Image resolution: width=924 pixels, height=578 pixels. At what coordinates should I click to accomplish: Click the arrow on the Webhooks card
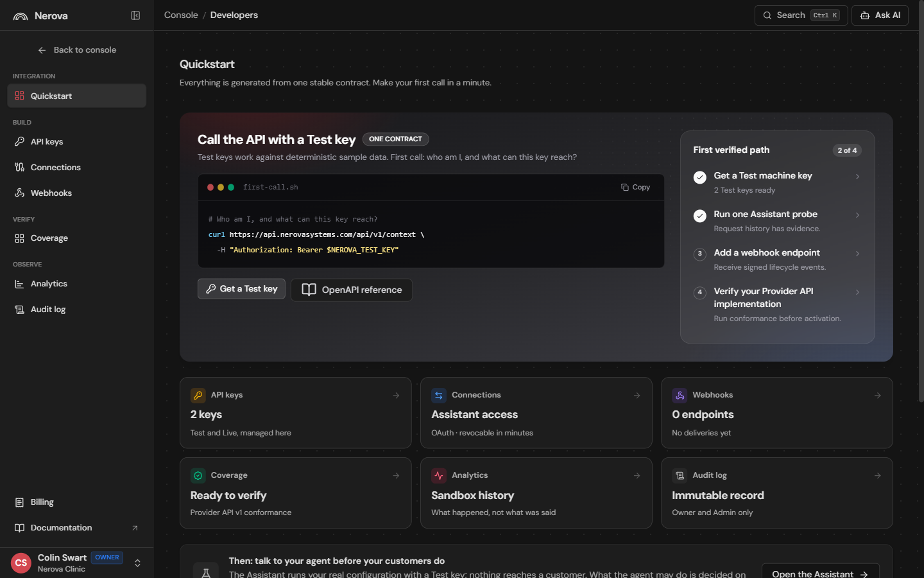[877, 396]
